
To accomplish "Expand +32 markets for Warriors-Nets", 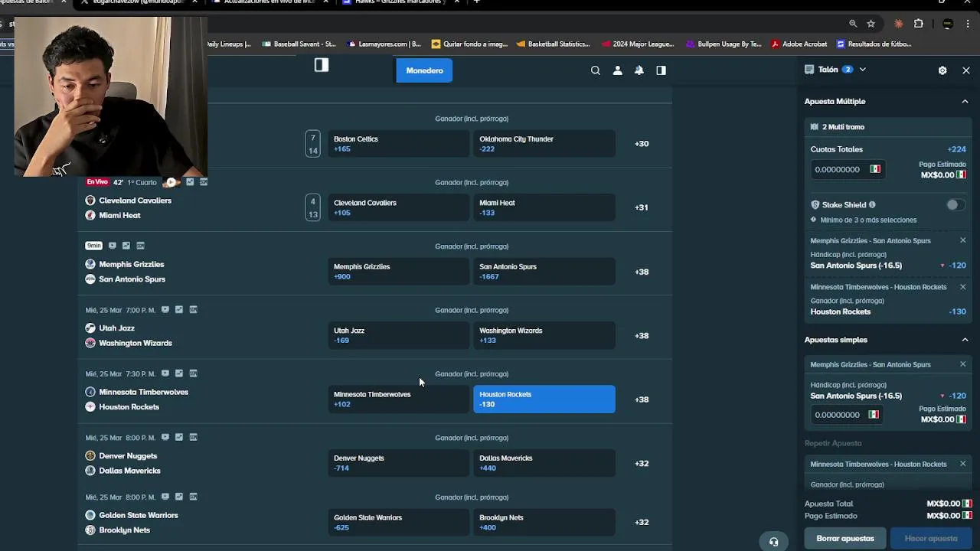I will (x=642, y=522).
